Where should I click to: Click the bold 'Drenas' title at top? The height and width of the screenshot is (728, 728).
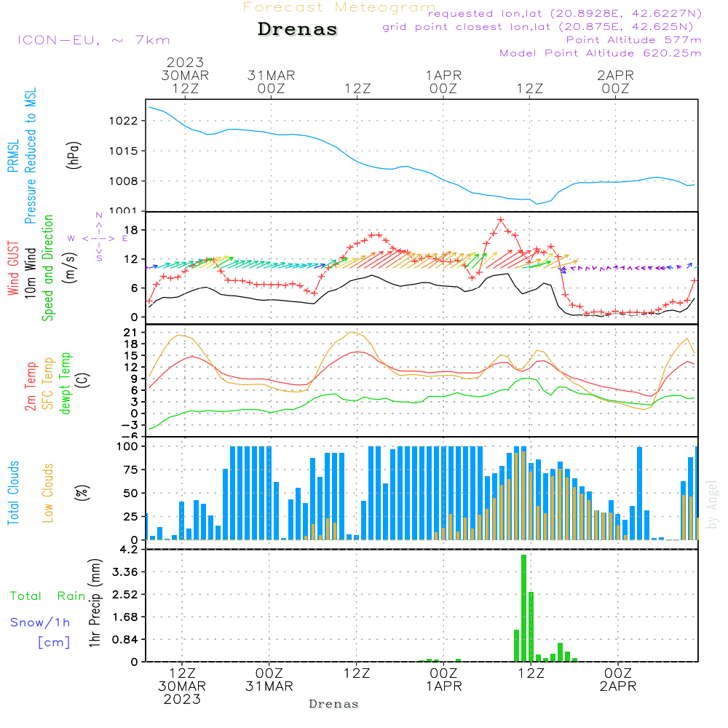pos(298,30)
